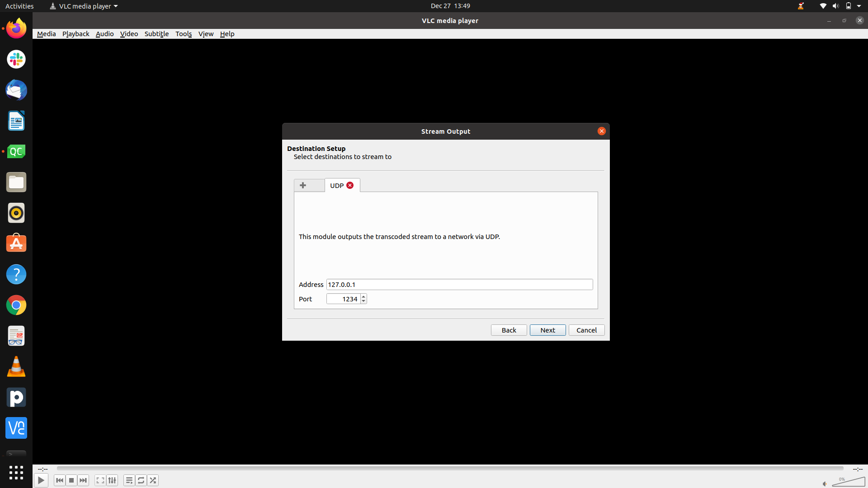
Task: Close the VLC media player window
Action: [x=859, y=20]
